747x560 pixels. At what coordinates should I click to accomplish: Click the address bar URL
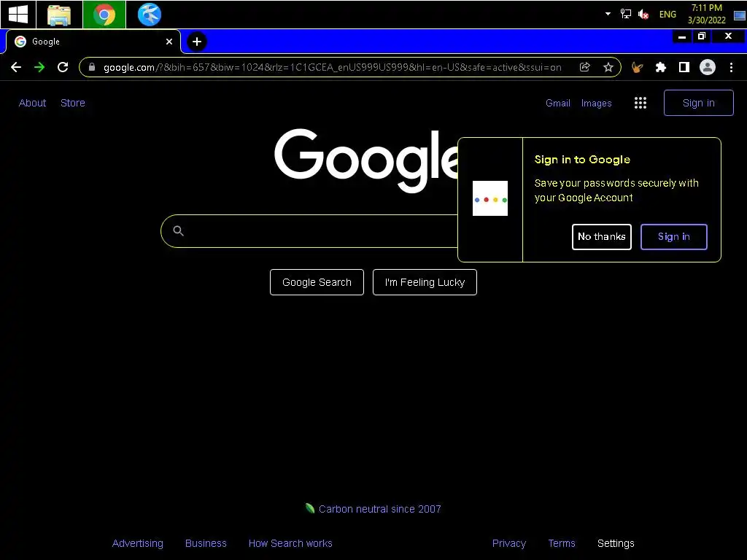[332, 67]
